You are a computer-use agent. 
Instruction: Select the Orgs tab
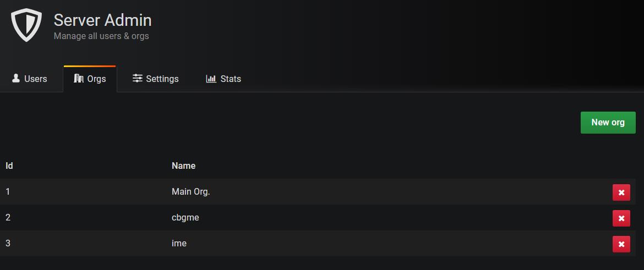(90, 79)
